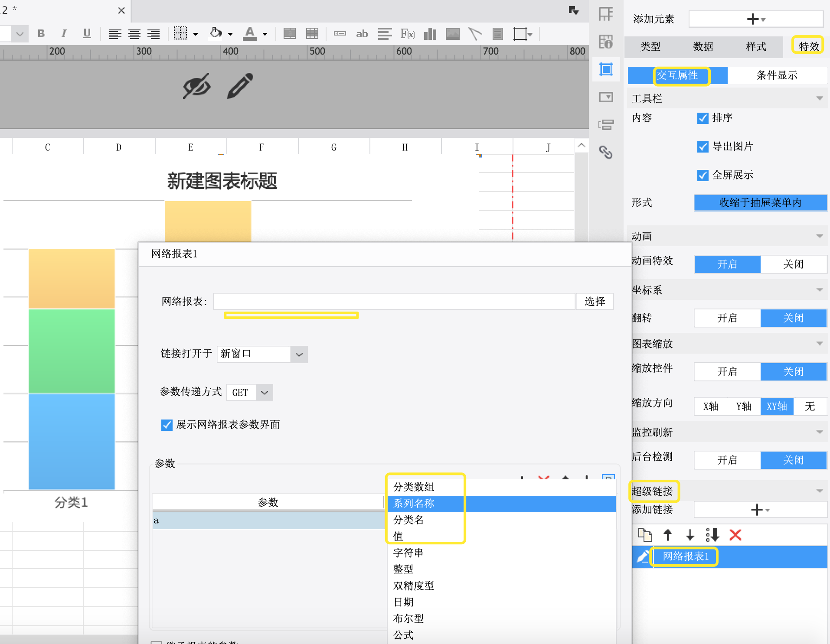Screen dimensions: 830x644
Task: Turn 缩放控件 on with 开启
Action: coord(727,372)
